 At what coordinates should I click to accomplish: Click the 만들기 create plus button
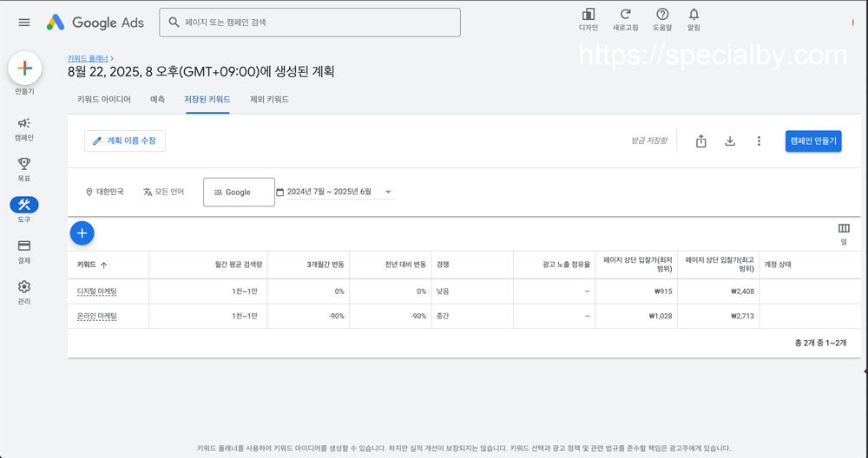(x=24, y=68)
